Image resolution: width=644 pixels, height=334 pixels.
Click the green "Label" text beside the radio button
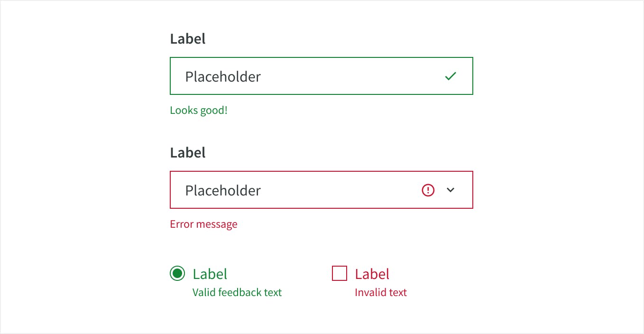210,274
